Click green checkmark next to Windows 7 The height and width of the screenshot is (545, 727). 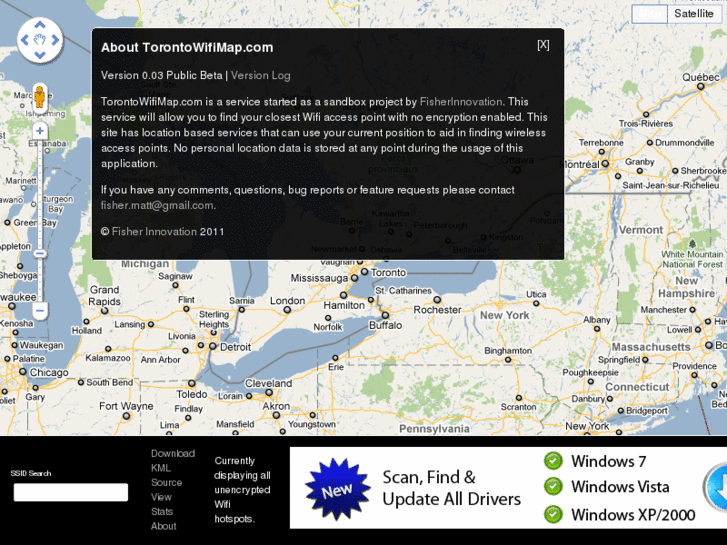[553, 461]
